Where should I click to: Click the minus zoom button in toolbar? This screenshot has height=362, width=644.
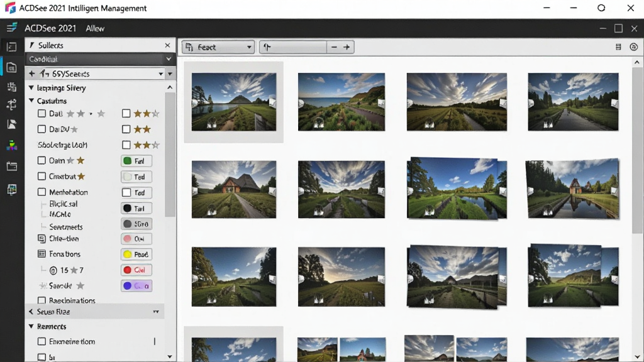pyautogui.click(x=334, y=47)
